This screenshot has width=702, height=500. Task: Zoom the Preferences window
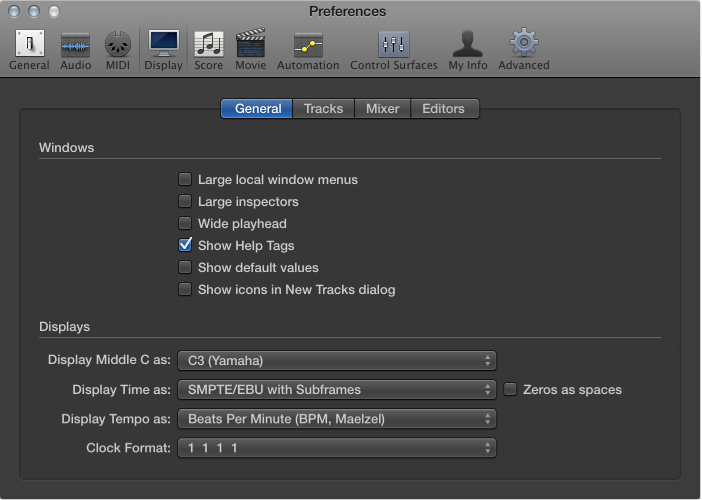(54, 11)
